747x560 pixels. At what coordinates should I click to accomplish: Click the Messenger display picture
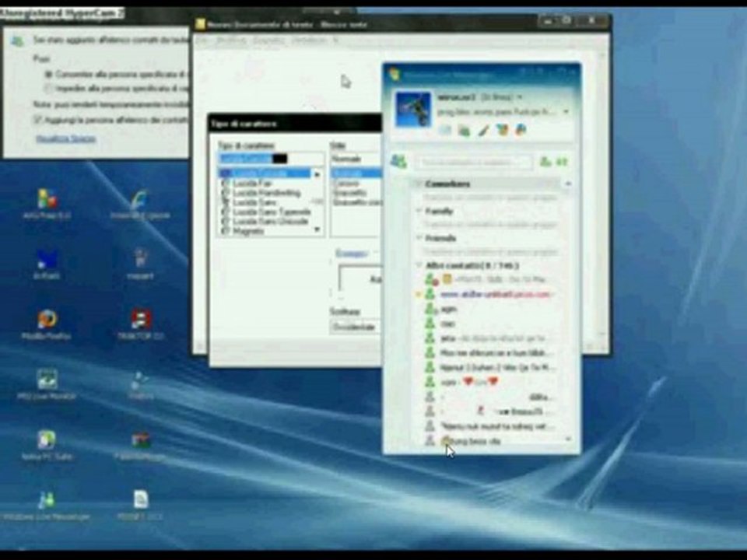(x=413, y=110)
